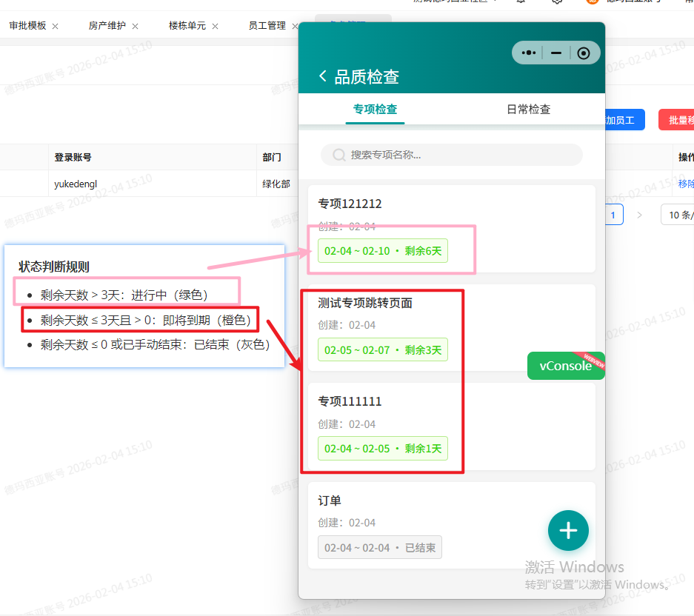Close the 审批模板 tab

(56, 26)
